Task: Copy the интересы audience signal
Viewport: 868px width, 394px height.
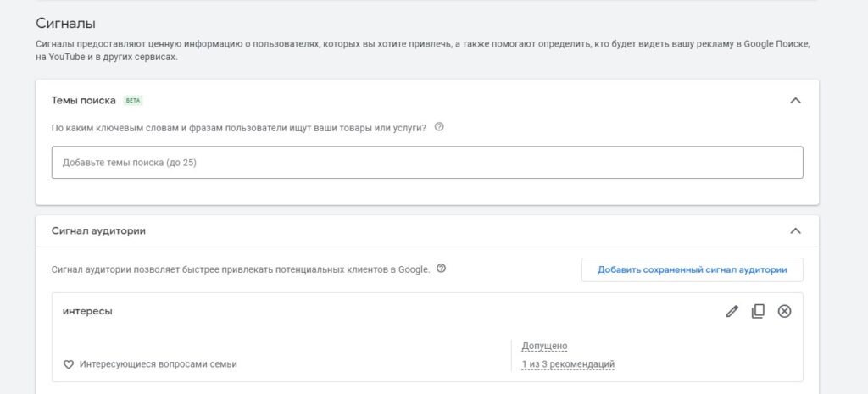Action: (758, 311)
